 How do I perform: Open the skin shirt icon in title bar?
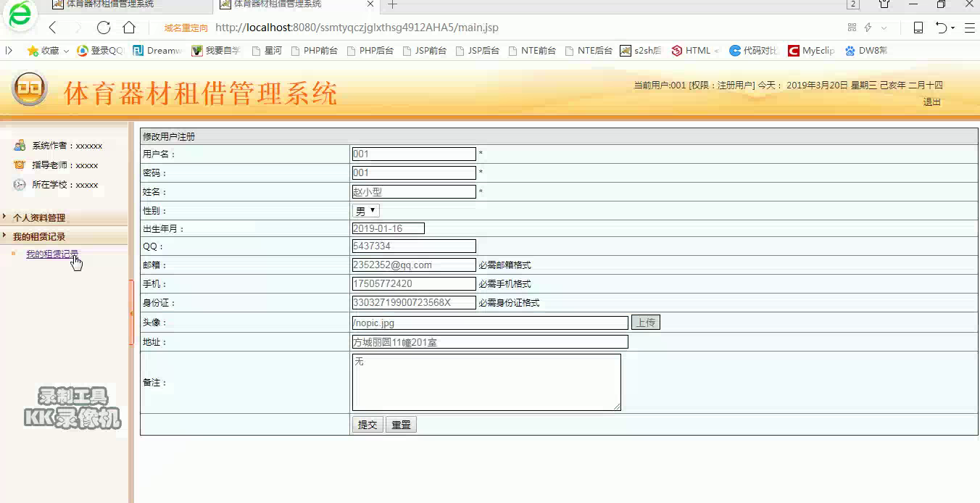(884, 4)
